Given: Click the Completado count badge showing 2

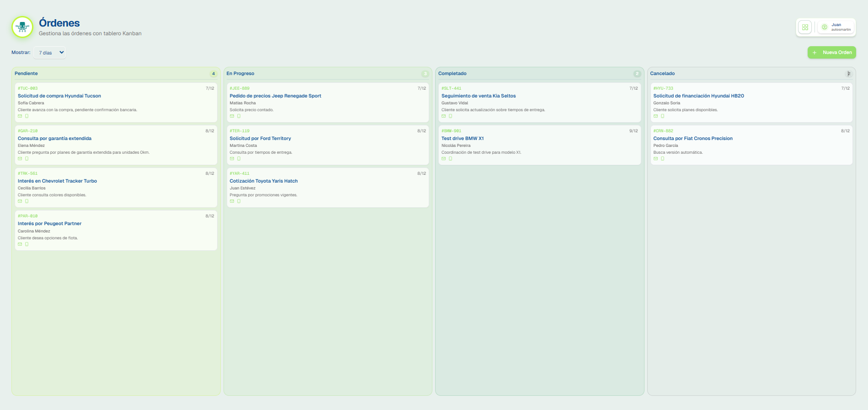Looking at the screenshot, I should click(637, 74).
